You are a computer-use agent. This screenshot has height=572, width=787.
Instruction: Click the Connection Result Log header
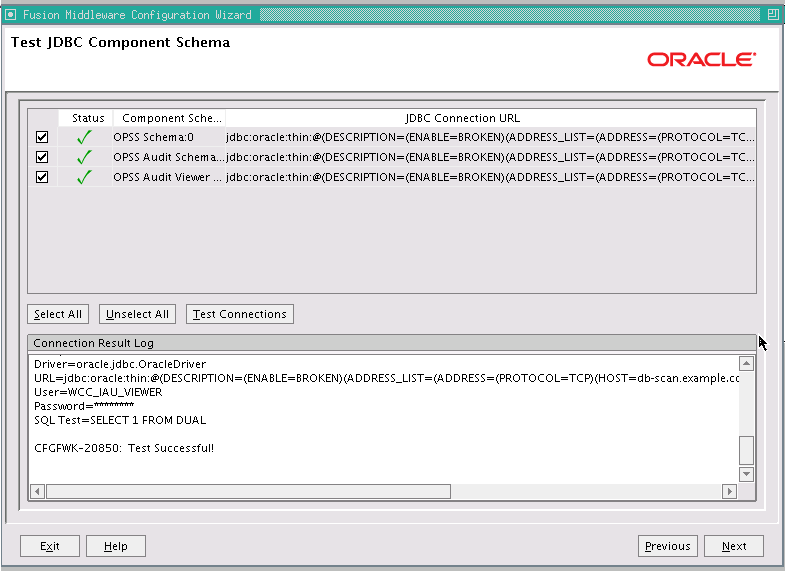(391, 343)
